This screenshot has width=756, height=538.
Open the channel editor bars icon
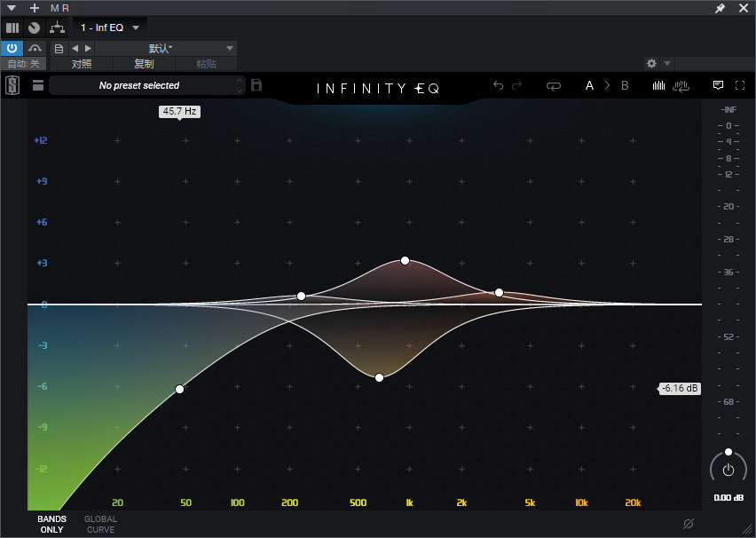pos(12,28)
